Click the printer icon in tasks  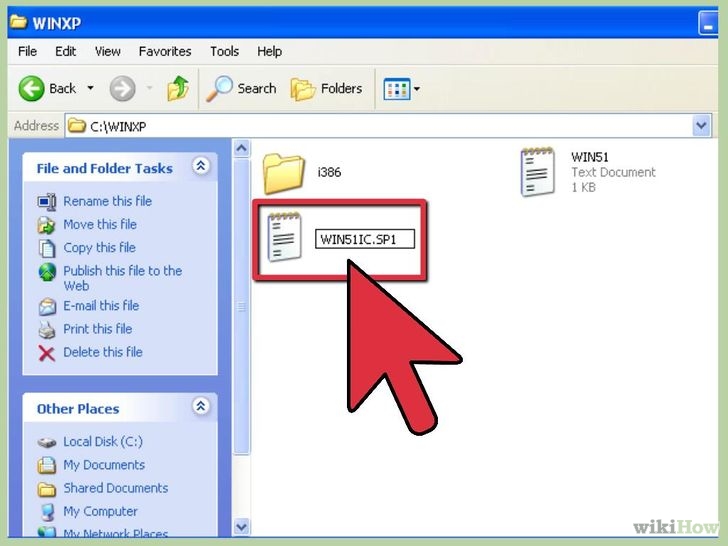[x=47, y=330]
